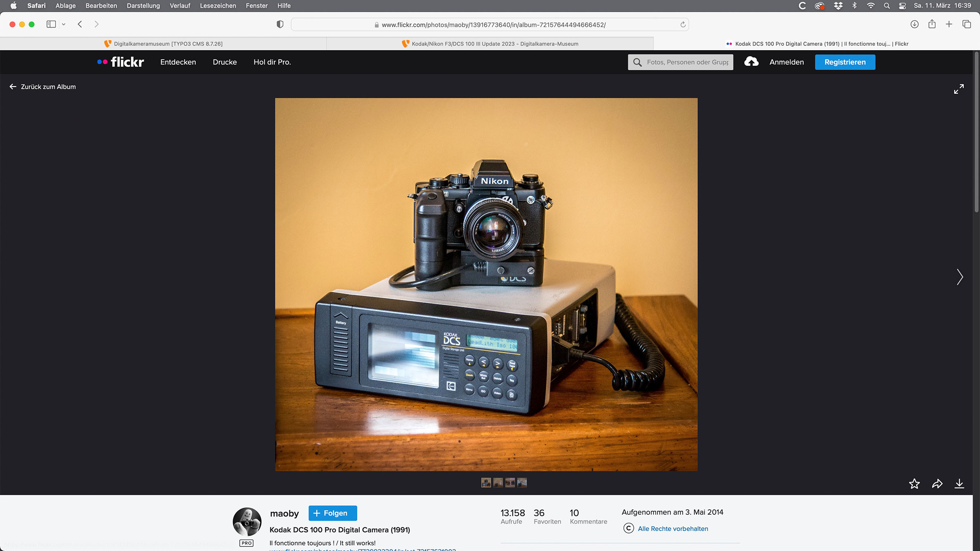Open the Apple menu

(13, 6)
